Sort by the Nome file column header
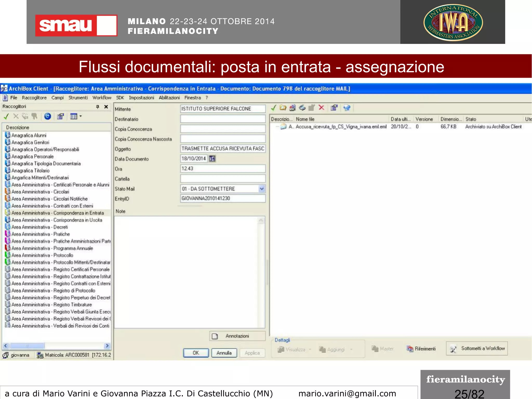The height and width of the screenshot is (399, 532). pos(341,119)
